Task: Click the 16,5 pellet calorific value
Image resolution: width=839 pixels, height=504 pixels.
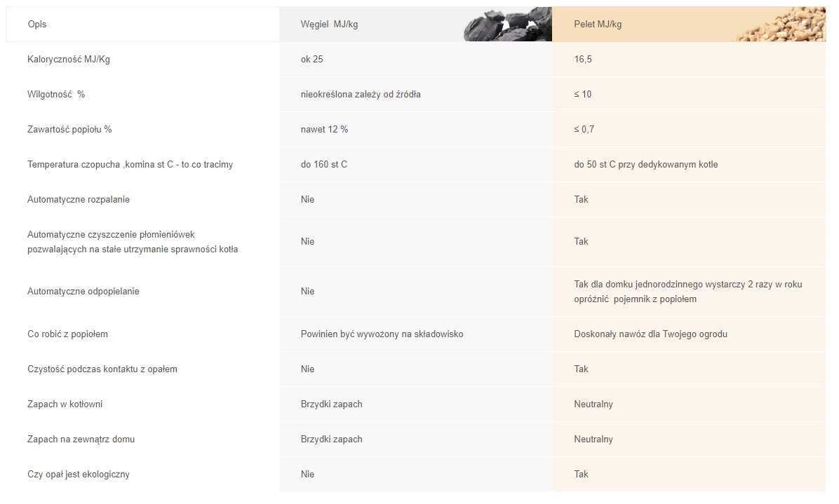Action: 583,60
